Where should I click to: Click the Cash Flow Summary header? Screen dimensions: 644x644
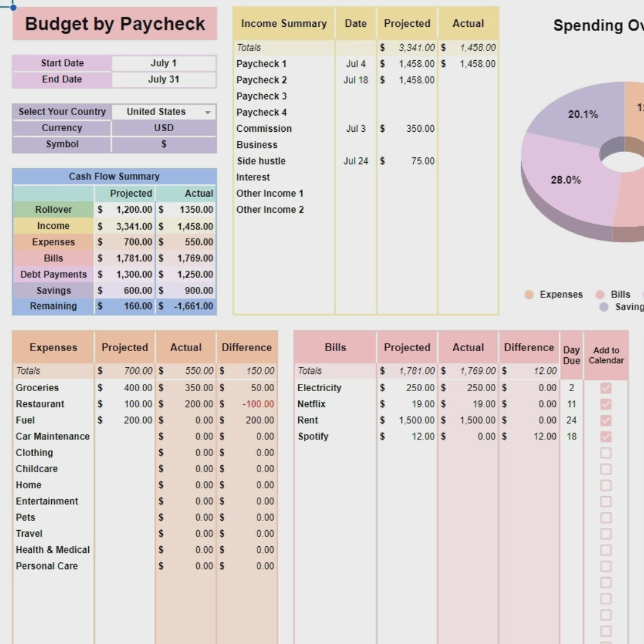pyautogui.click(x=114, y=176)
